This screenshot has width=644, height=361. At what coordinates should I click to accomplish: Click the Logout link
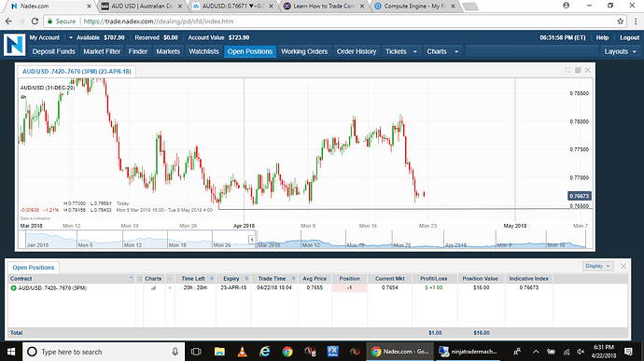tap(630, 37)
